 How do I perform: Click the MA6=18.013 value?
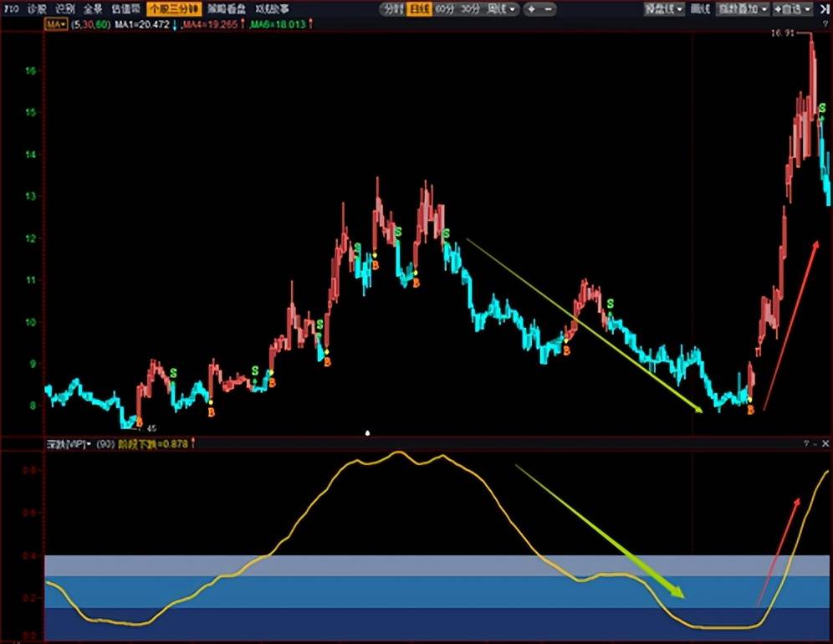click(x=279, y=24)
